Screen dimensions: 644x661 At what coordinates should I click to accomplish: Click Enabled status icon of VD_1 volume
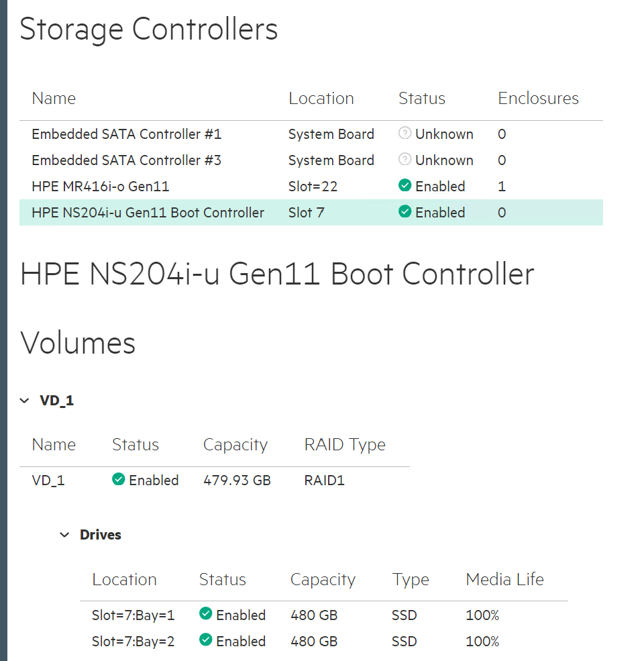(119, 479)
